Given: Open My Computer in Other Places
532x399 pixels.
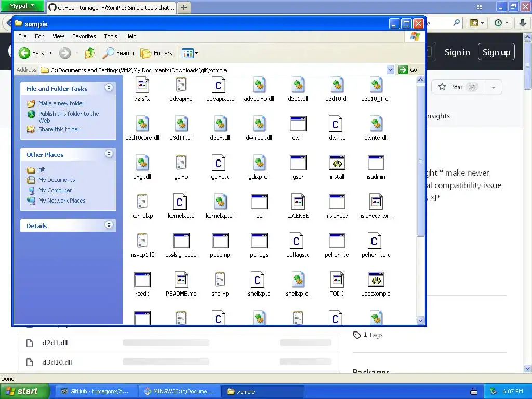Looking at the screenshot, I should click(x=55, y=190).
